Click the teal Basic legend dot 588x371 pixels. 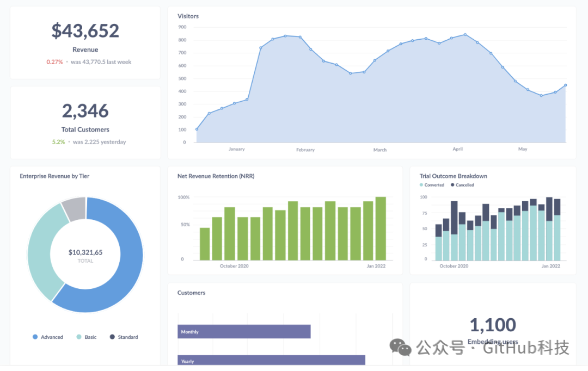[x=79, y=337]
